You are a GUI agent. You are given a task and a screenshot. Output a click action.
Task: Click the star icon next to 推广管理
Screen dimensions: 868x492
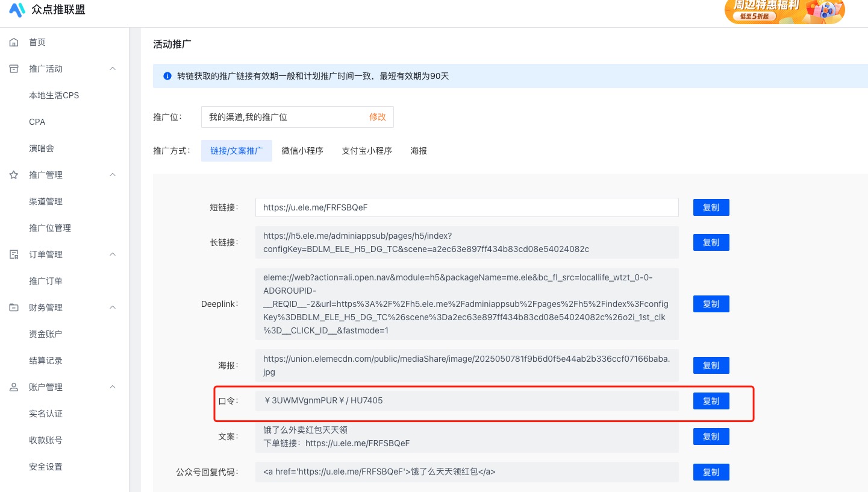(14, 175)
